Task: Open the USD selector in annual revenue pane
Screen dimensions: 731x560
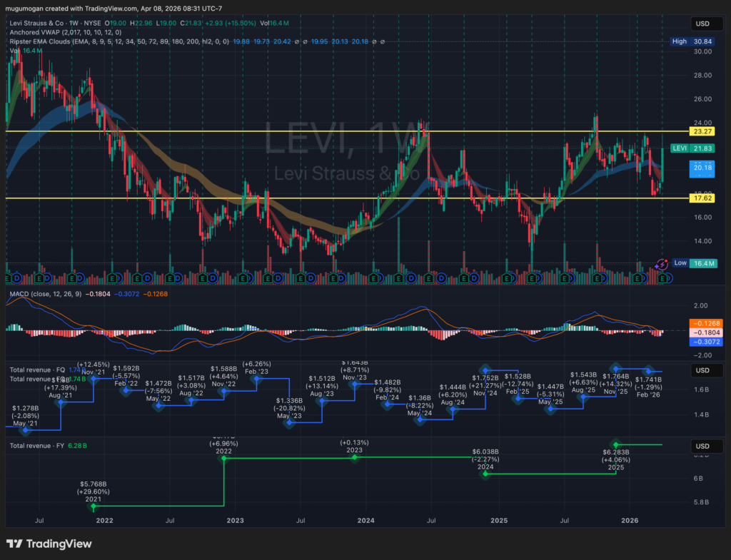Action: 702,446
